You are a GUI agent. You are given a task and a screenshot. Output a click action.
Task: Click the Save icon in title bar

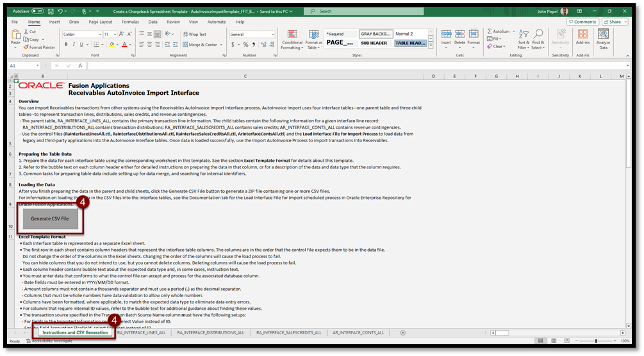[51, 12]
